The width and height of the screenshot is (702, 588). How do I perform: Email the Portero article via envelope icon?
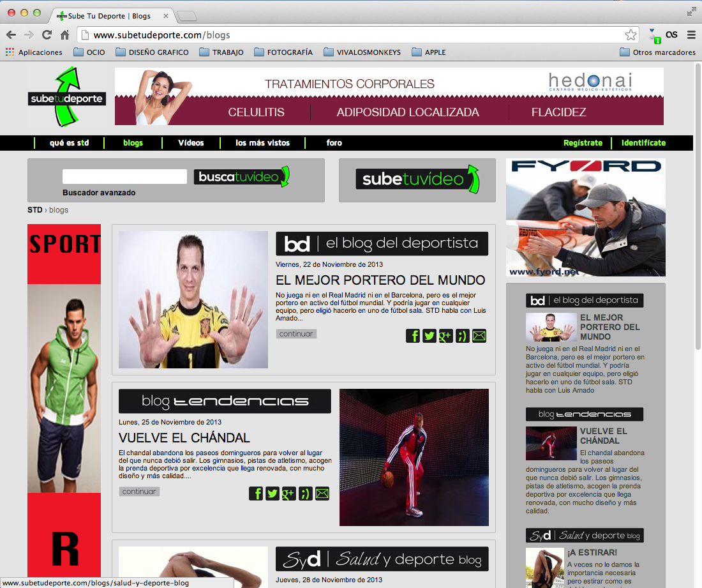tap(479, 335)
